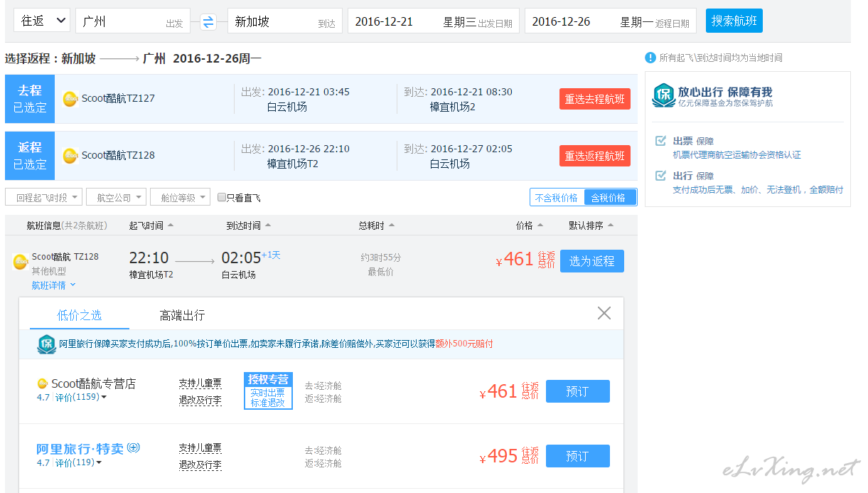Open the 回程起飞时段 filter
This screenshot has width=868, height=493.
tap(44, 197)
